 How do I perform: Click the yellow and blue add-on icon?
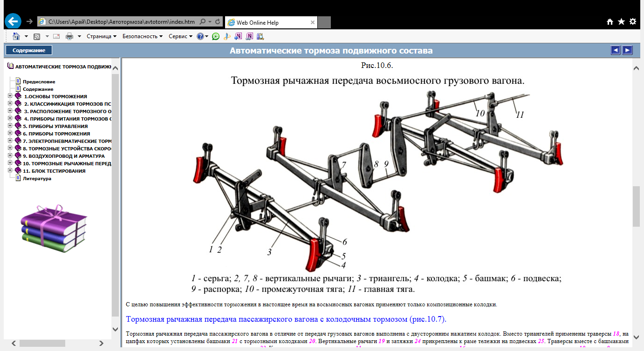click(x=227, y=36)
